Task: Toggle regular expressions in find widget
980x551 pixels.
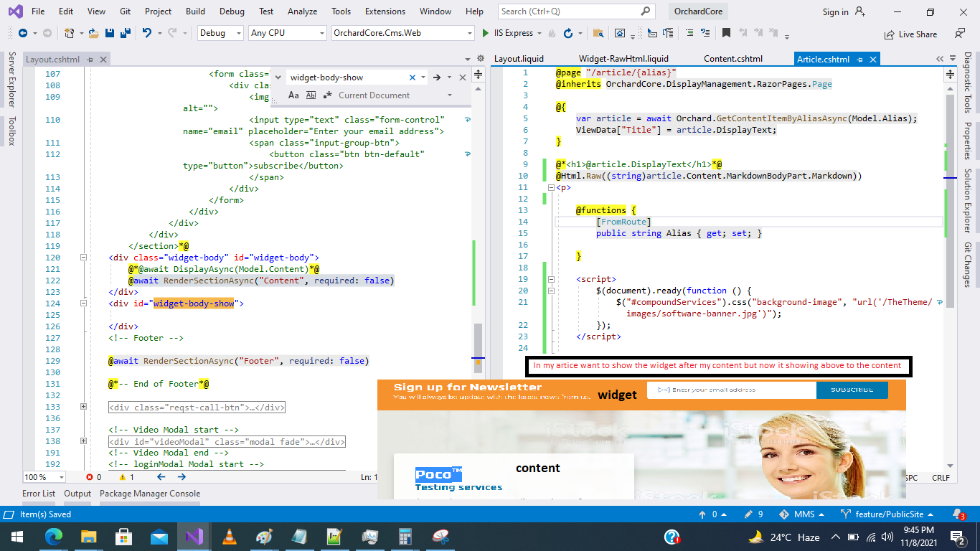Action: point(328,95)
